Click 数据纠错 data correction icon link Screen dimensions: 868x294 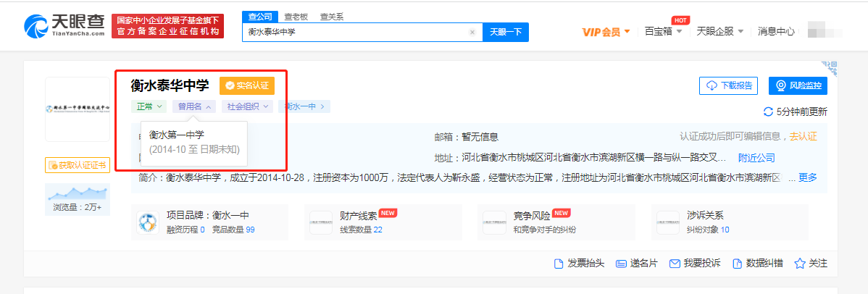click(757, 264)
